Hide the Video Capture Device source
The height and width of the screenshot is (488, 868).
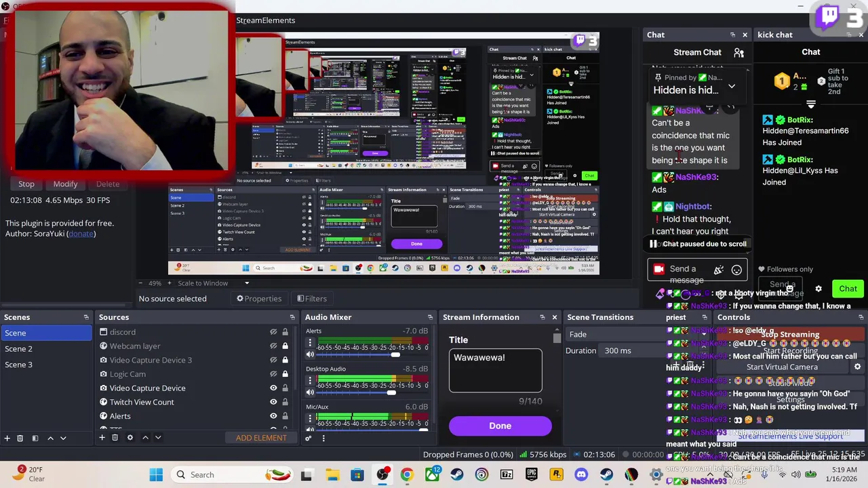point(273,388)
